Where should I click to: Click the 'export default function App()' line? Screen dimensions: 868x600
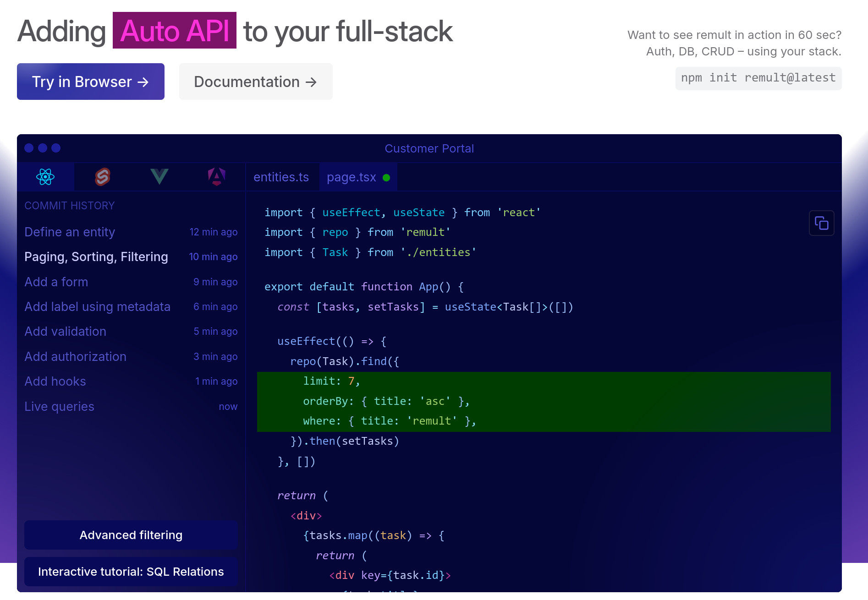tap(364, 287)
